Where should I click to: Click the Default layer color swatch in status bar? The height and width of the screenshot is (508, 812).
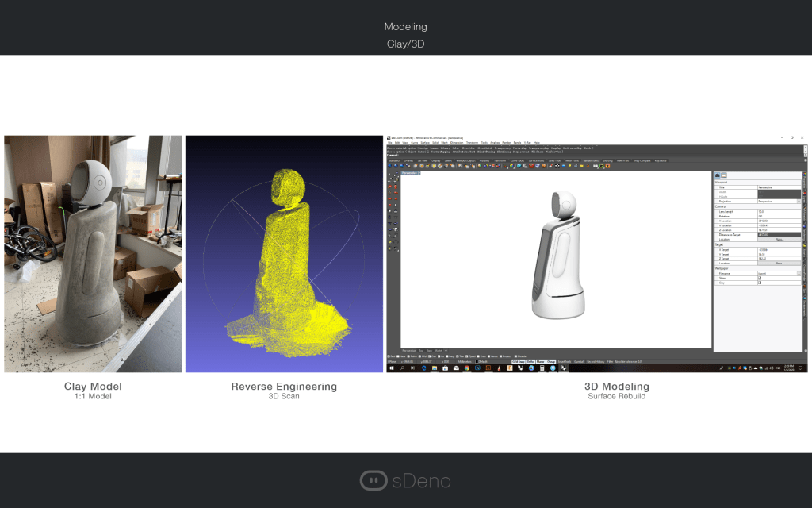478,361
